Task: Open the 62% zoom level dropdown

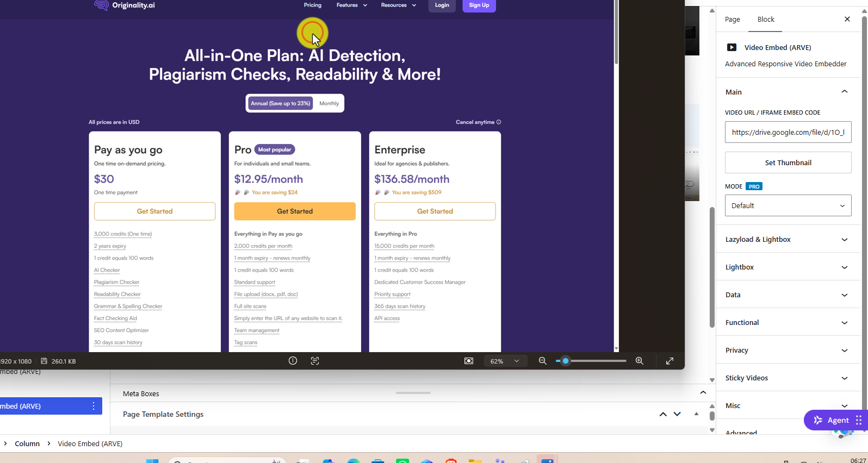Action: (505, 361)
